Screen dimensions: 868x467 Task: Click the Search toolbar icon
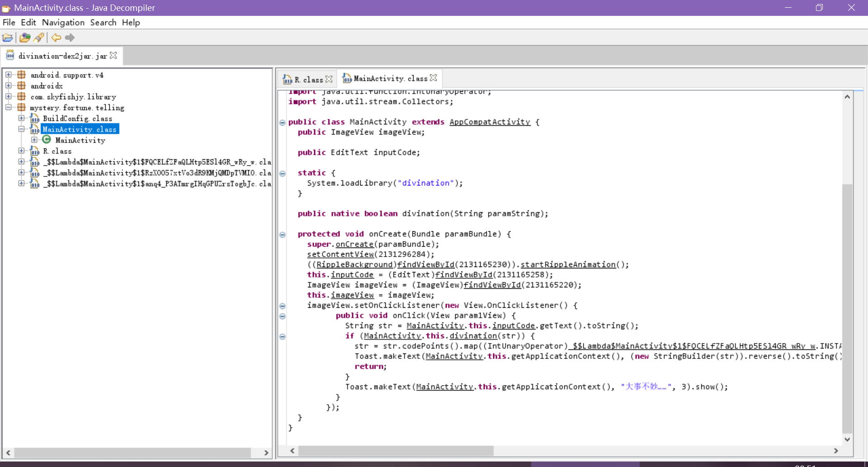click(x=39, y=38)
